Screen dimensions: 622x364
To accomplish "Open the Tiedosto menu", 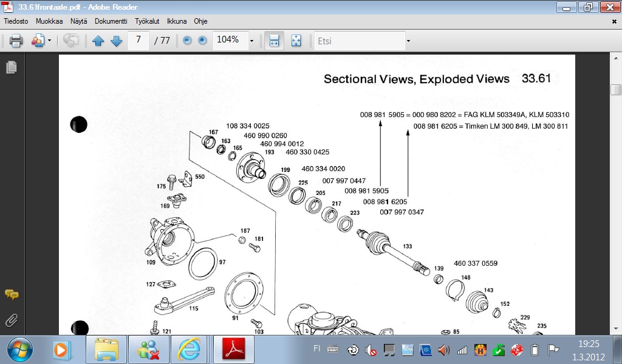I will pos(16,21).
